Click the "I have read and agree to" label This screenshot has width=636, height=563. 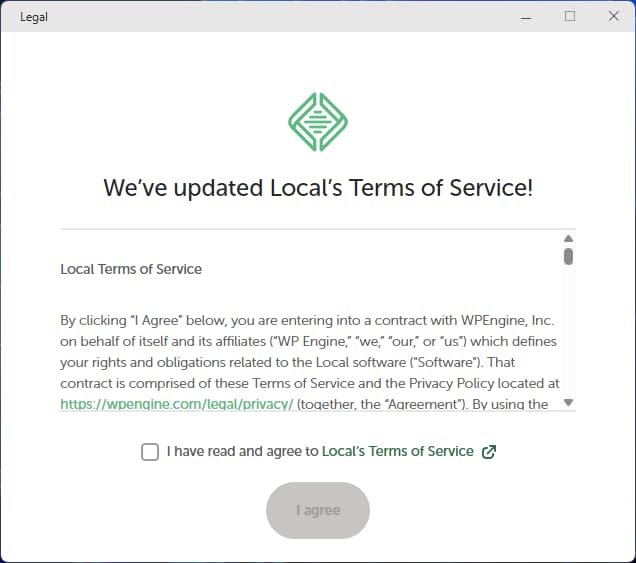242,452
